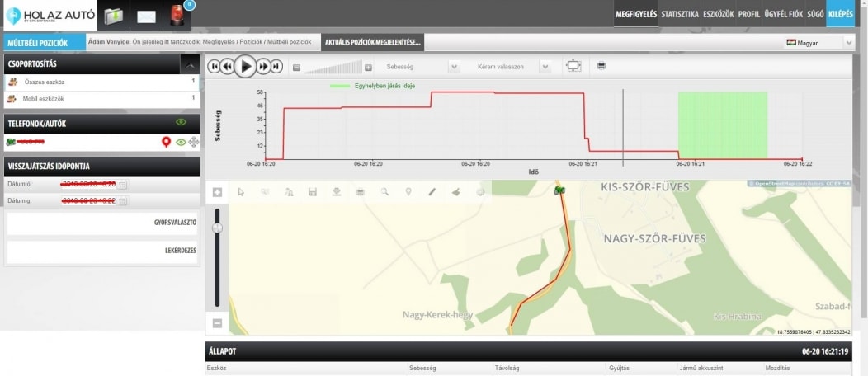Select the pencil draw tool on map

(432, 192)
